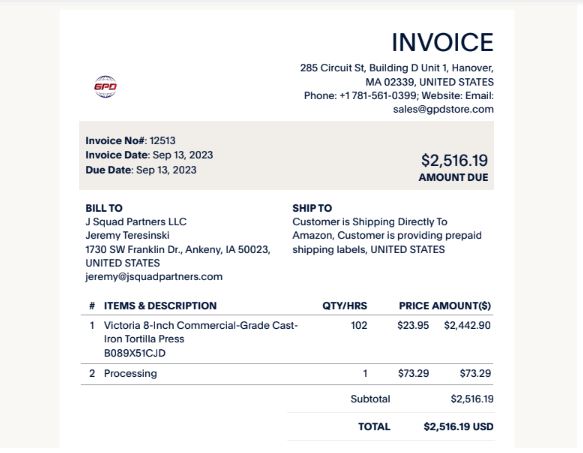Click the phone number +1 781-561-0399
The height and width of the screenshot is (453, 583).
377,96
